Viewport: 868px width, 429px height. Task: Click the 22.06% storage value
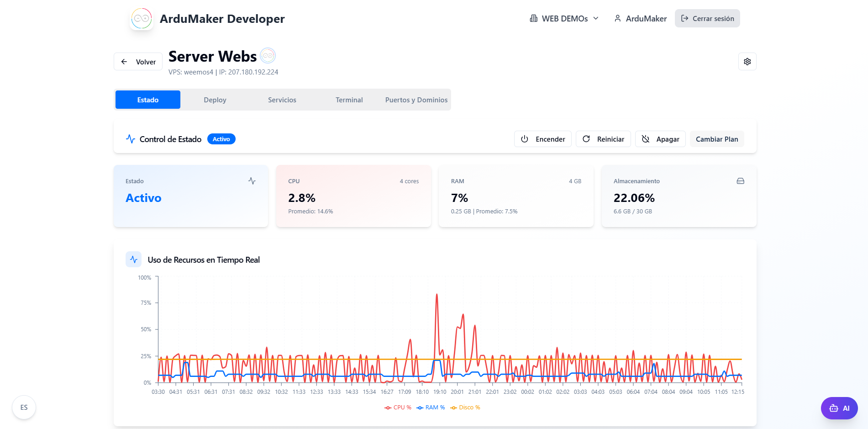(634, 198)
